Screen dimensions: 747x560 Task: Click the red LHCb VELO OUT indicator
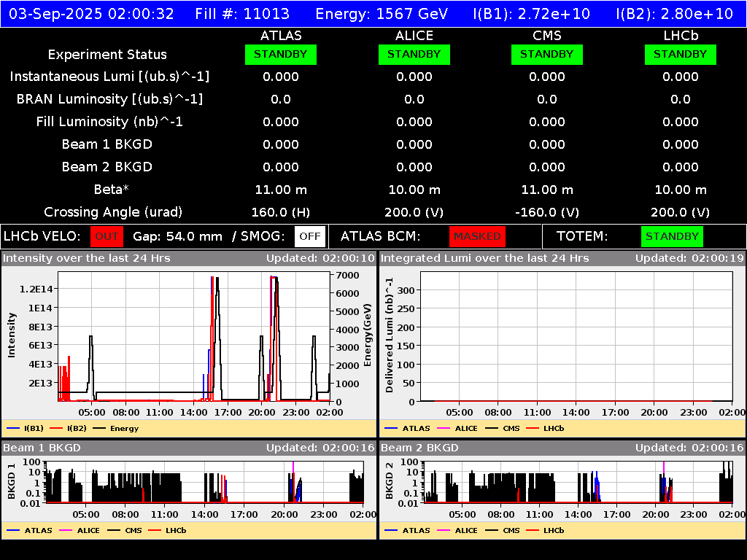click(107, 236)
